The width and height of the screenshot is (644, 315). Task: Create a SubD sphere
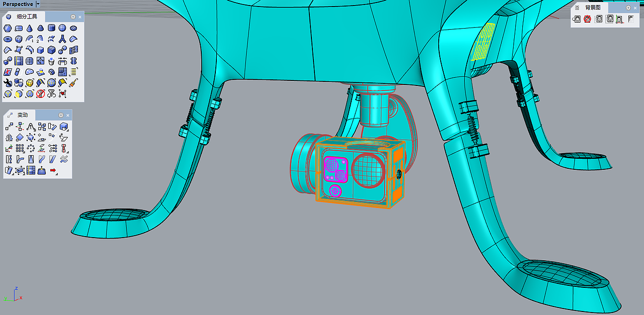point(62,28)
